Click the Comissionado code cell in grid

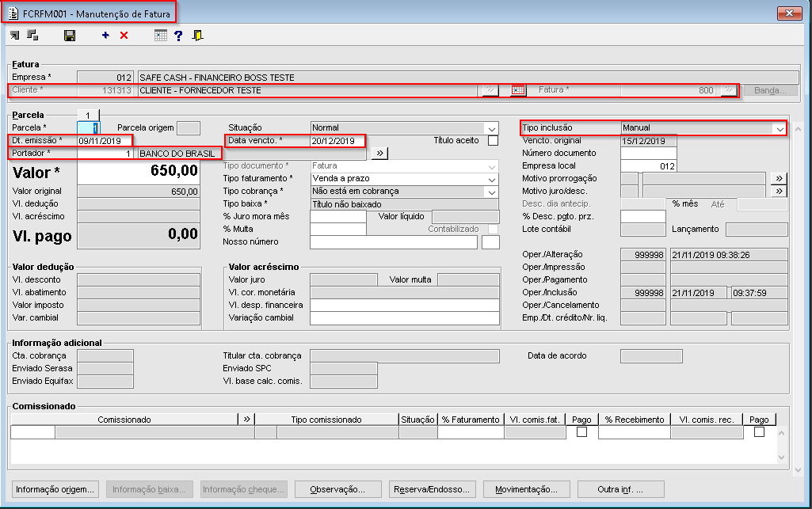coord(32,432)
